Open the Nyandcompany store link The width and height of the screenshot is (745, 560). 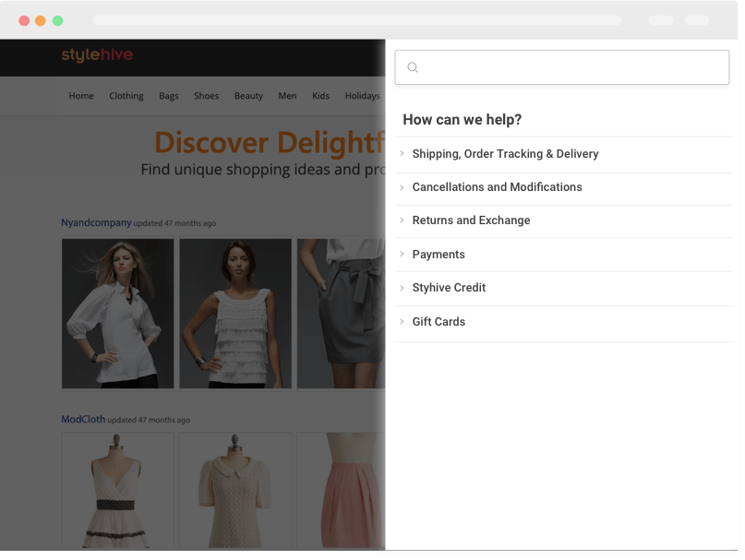click(x=96, y=222)
